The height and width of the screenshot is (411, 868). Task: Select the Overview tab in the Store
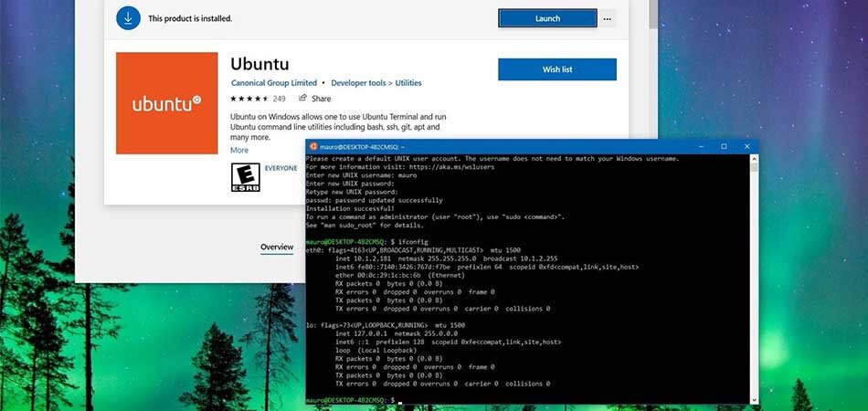pyautogui.click(x=277, y=247)
